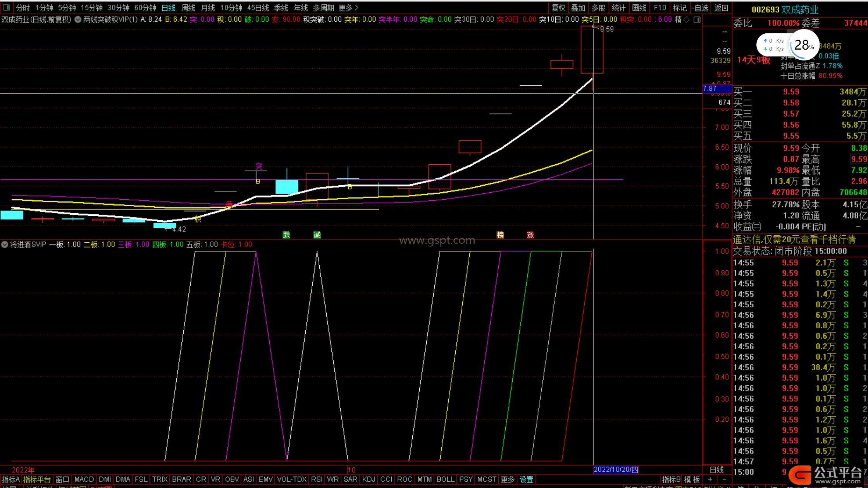Switch sub-chart to VR indicator
The height and width of the screenshot is (488, 868).
215,479
